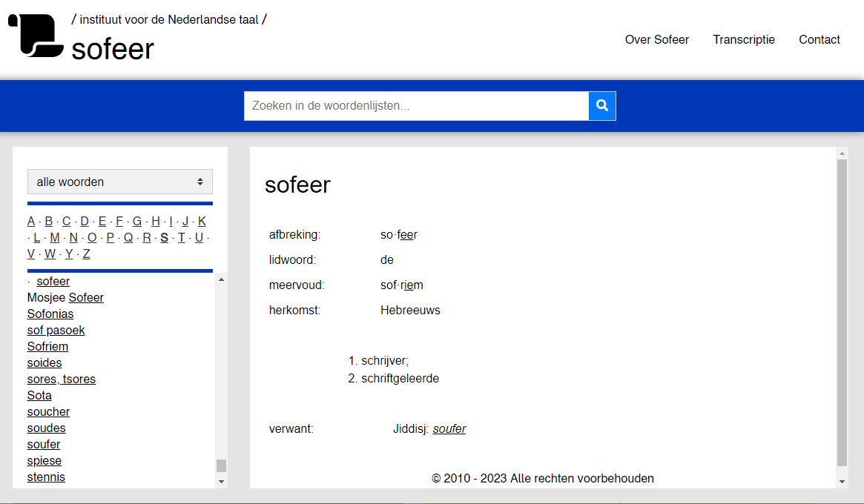This screenshot has width=864, height=504.
Task: Open the Over Sofeer menu item
Action: pyautogui.click(x=656, y=40)
